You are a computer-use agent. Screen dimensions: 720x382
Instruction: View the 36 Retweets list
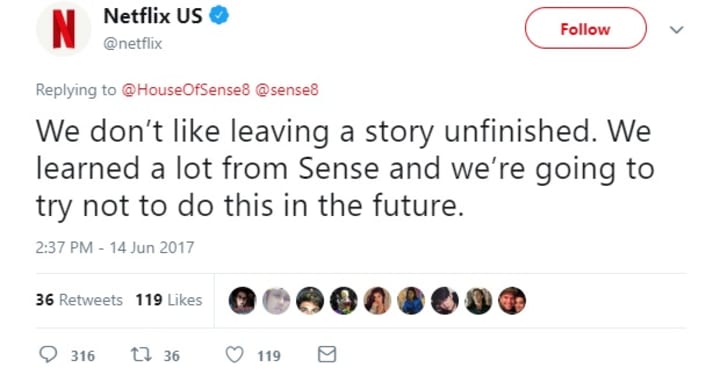(79, 300)
